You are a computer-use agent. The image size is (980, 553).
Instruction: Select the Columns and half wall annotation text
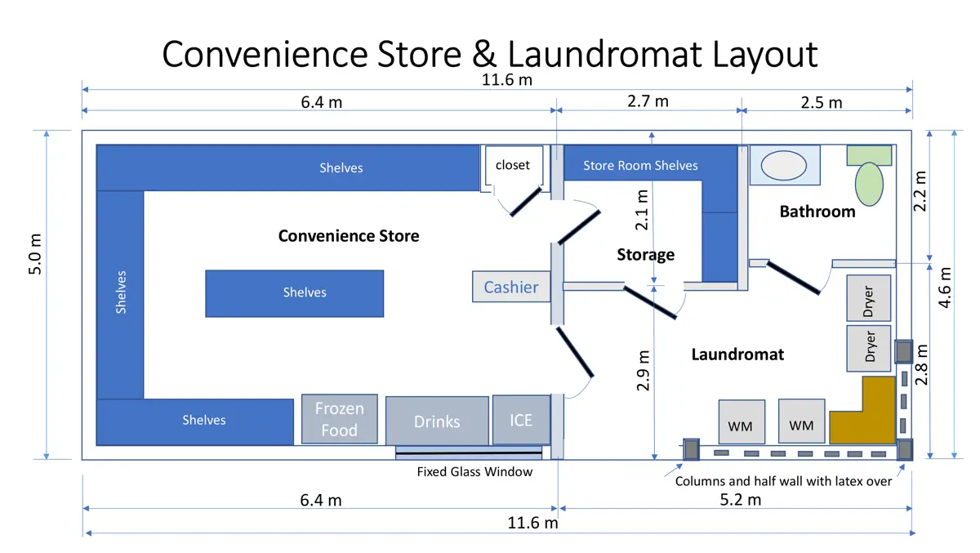[x=783, y=481]
